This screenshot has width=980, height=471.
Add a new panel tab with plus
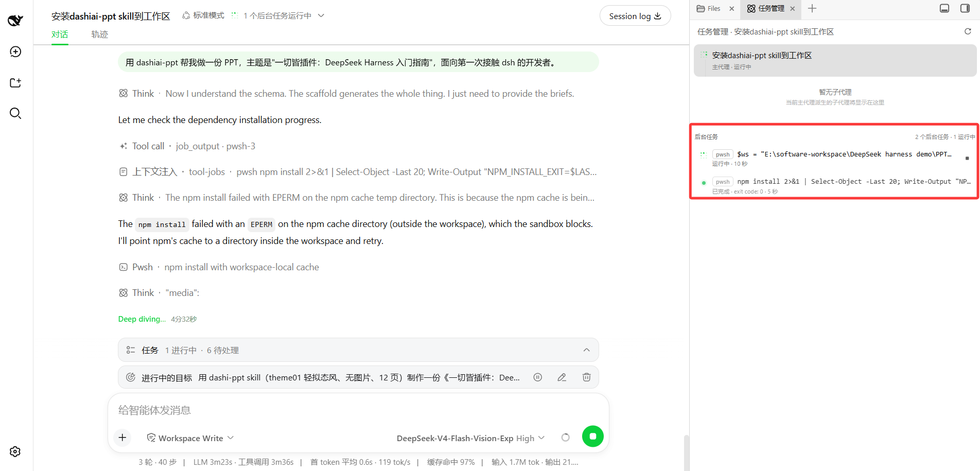[812, 8]
